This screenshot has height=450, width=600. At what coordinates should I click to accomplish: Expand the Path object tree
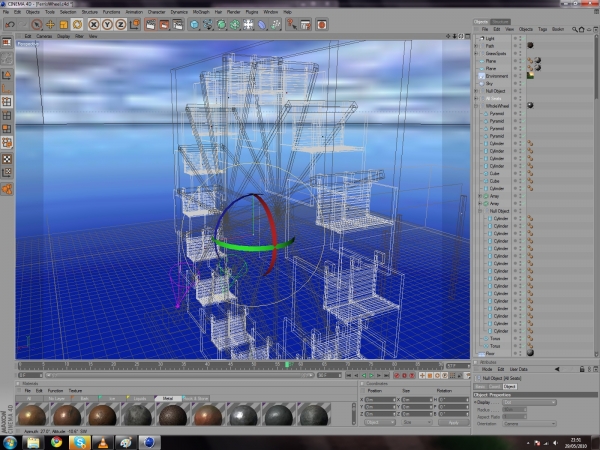point(476,46)
